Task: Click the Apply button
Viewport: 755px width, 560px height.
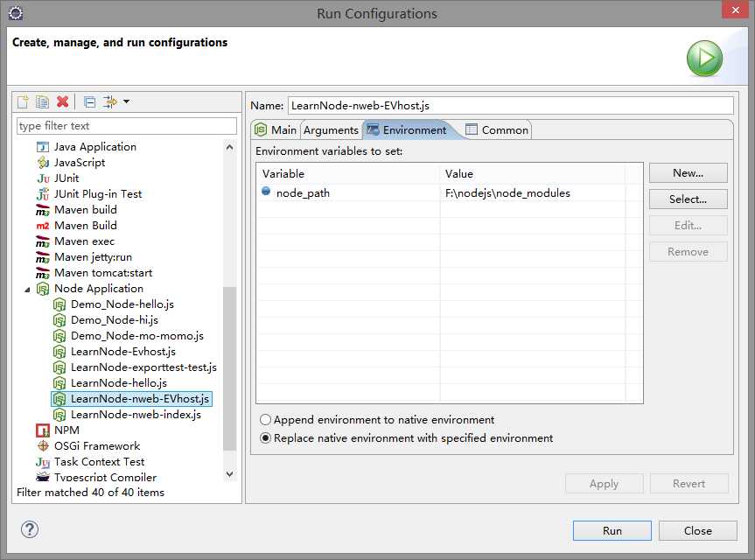Action: 605,484
